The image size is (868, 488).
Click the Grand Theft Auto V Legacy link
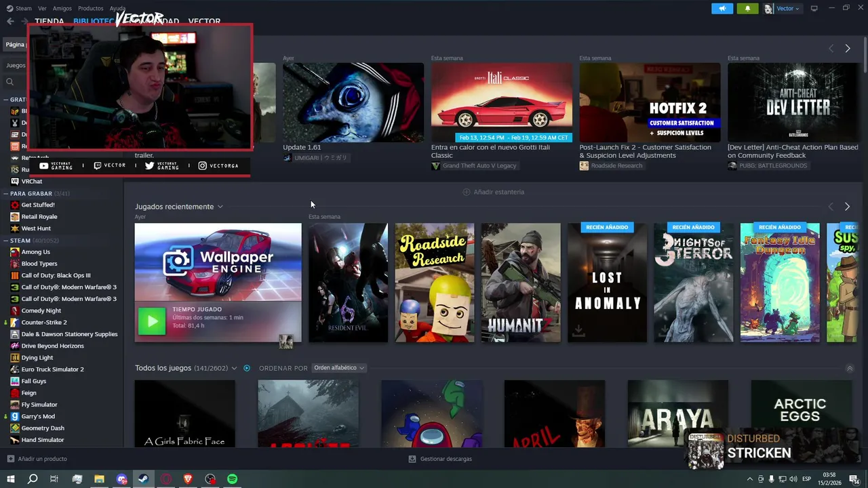(479, 165)
